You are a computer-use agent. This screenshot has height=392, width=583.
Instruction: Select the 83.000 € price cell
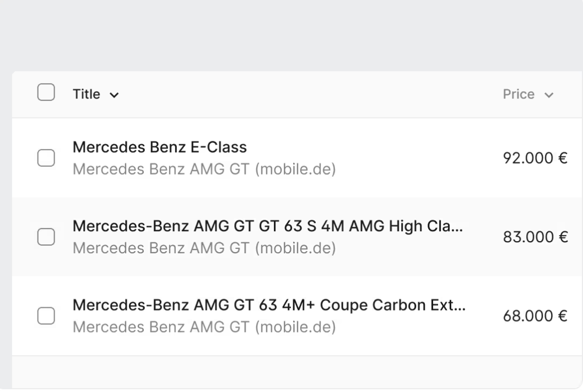click(x=535, y=237)
